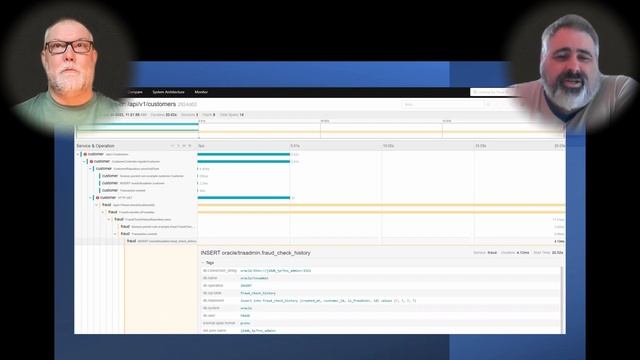The width and height of the screenshot is (640, 360).
Task: Open the System Architecture tab
Action: point(168,92)
